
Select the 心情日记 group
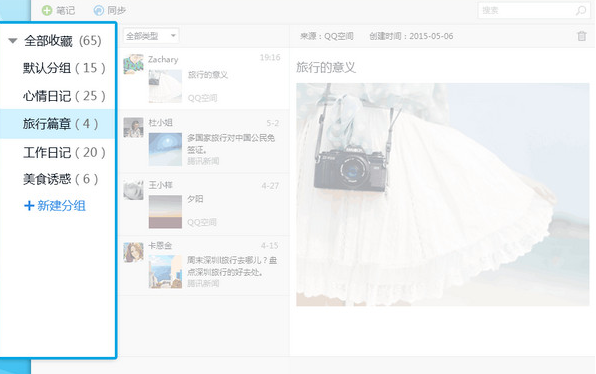coord(58,96)
